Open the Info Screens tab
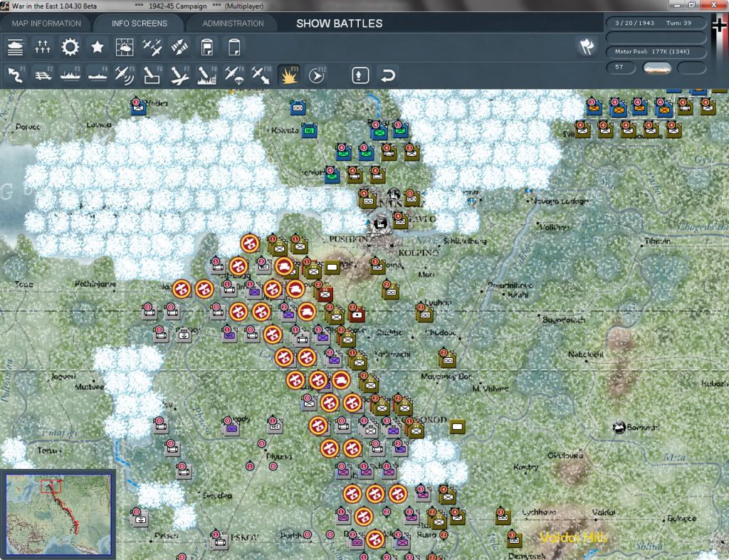This screenshot has height=560, width=729. [139, 23]
